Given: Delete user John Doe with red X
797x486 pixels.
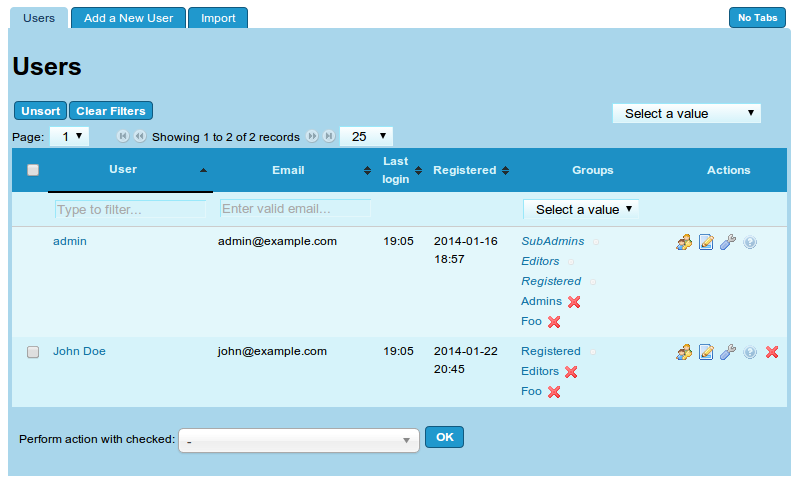Looking at the screenshot, I should [x=772, y=352].
